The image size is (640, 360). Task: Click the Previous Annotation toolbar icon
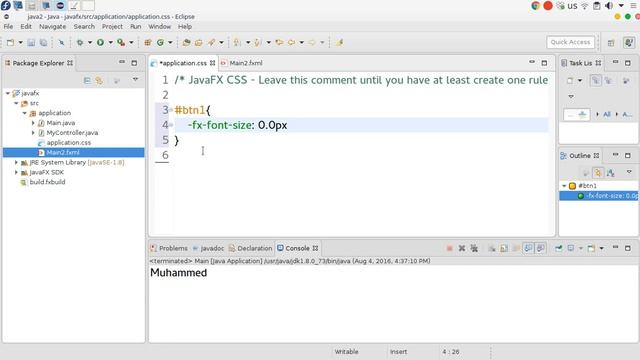click(x=258, y=42)
